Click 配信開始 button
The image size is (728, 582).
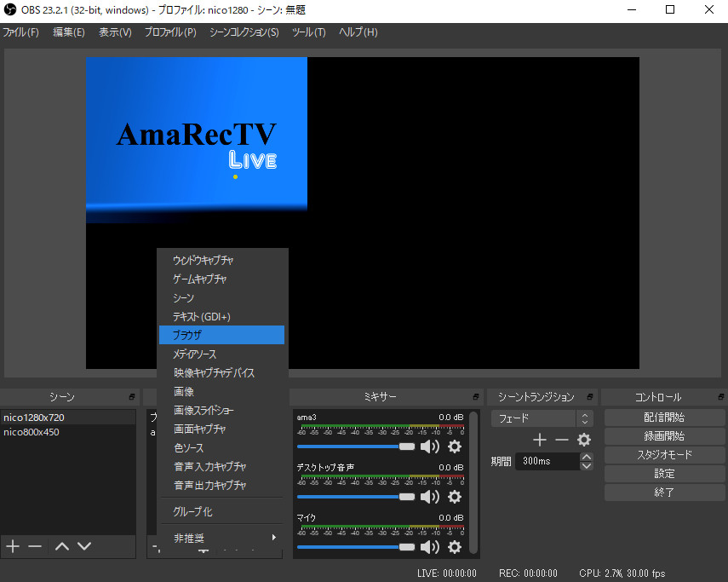pyautogui.click(x=664, y=417)
